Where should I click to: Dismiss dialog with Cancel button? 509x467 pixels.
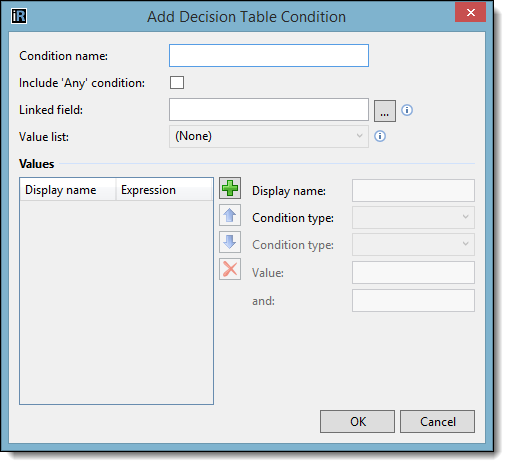[437, 422]
